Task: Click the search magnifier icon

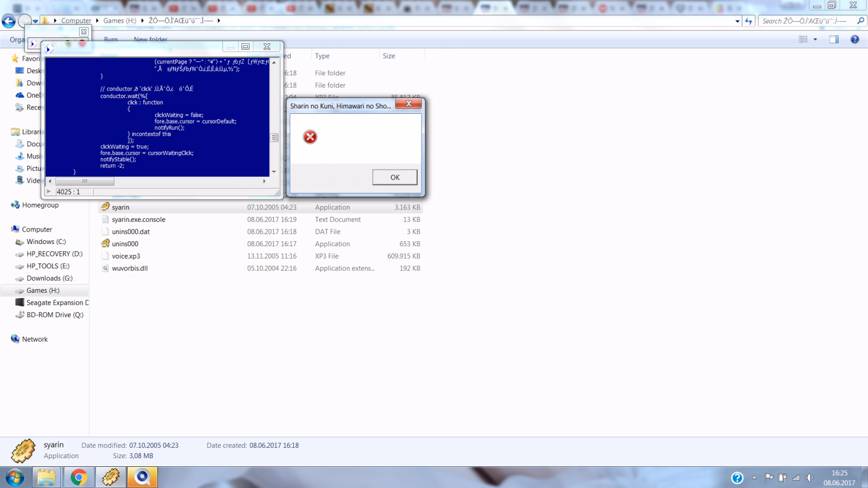Action: coord(860,21)
